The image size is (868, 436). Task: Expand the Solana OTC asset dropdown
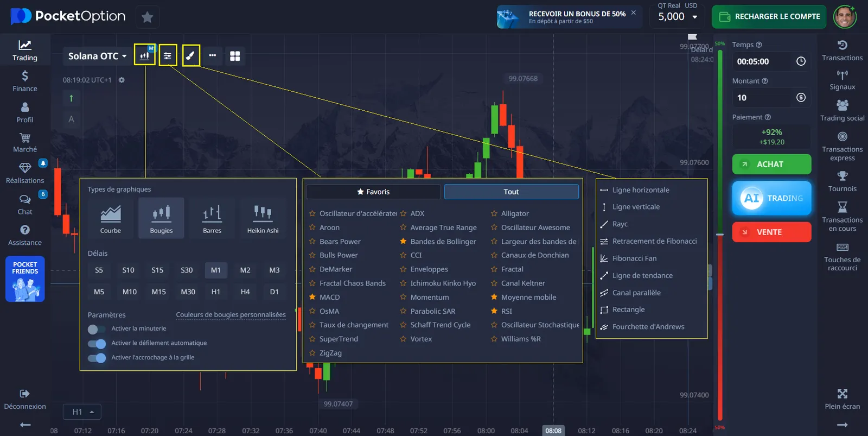[97, 56]
